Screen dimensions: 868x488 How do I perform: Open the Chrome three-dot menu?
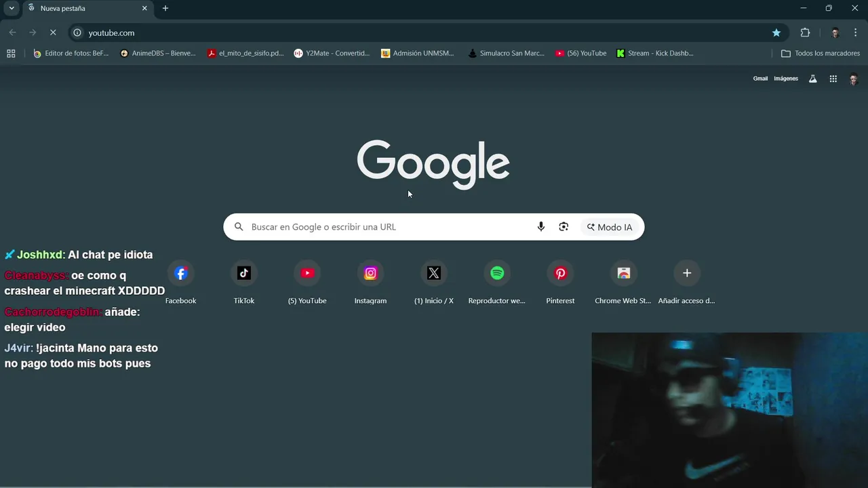point(855,33)
